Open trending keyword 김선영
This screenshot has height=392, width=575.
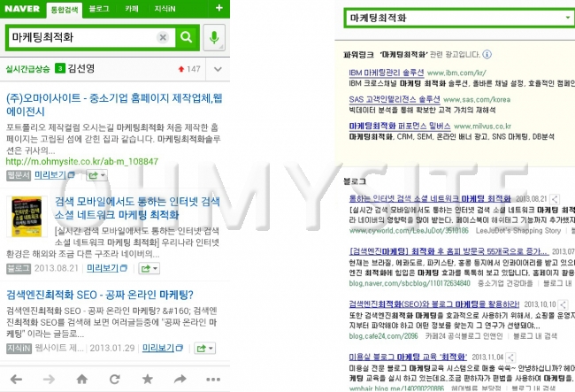tap(81, 68)
